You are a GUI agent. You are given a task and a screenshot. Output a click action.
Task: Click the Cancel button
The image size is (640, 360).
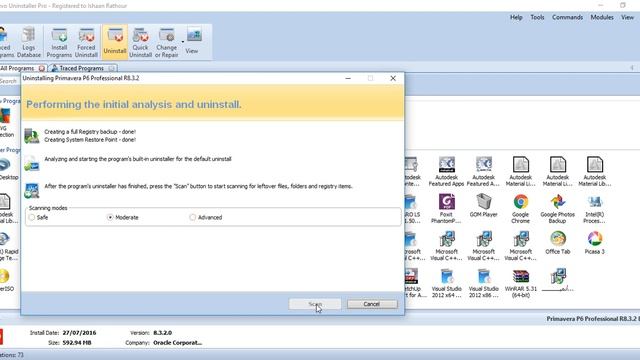point(372,304)
